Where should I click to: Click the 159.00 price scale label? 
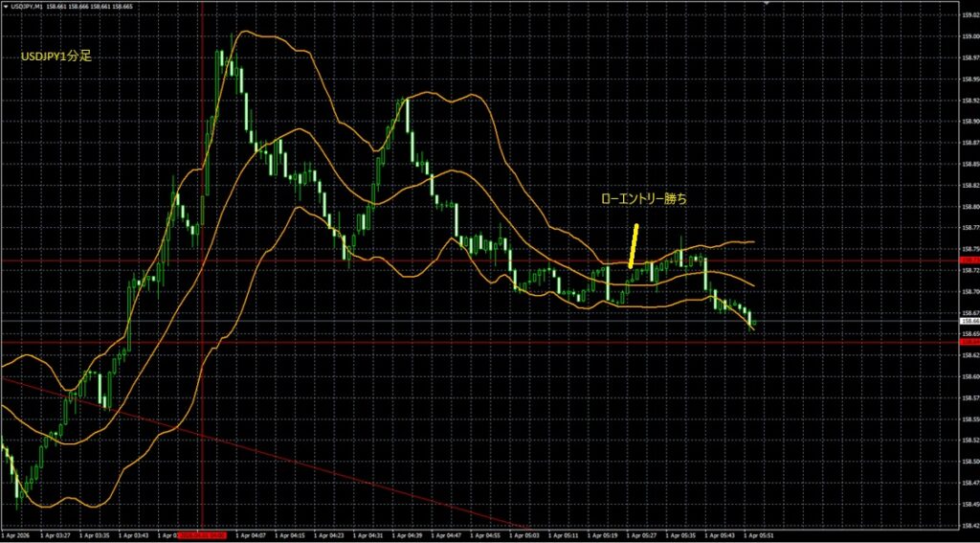[970, 36]
